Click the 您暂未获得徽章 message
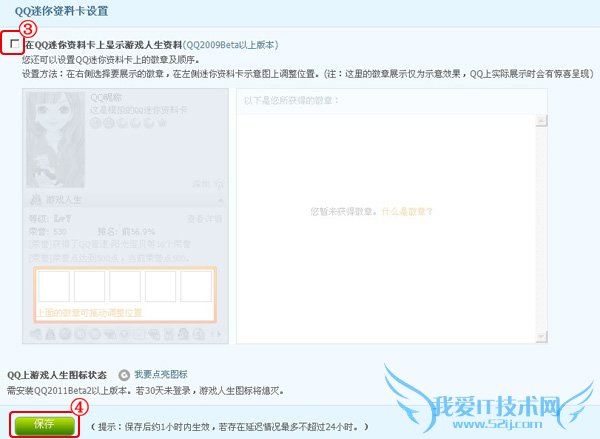This screenshot has height=439, width=600. point(344,211)
